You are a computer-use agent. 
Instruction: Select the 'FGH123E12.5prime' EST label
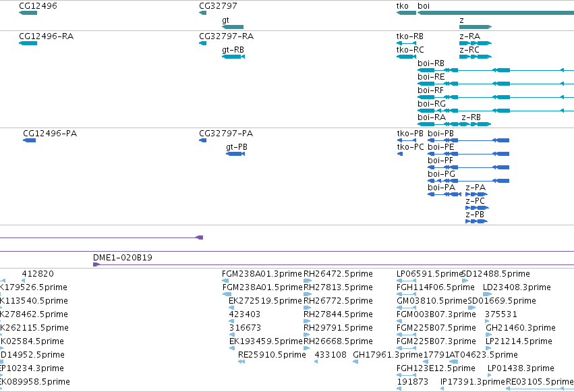pyautogui.click(x=436, y=368)
